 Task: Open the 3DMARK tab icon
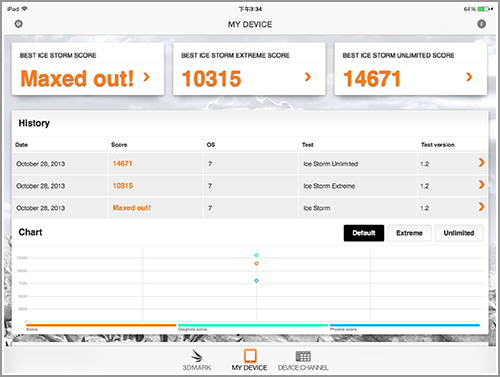197,356
